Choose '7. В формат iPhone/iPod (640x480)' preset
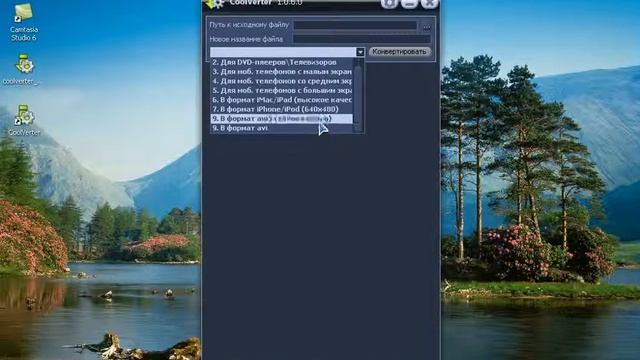 tap(282, 109)
